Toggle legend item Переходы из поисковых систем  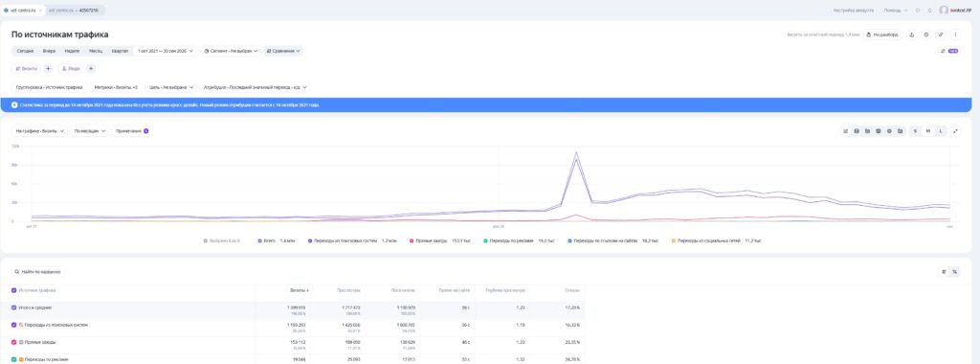[352, 240]
